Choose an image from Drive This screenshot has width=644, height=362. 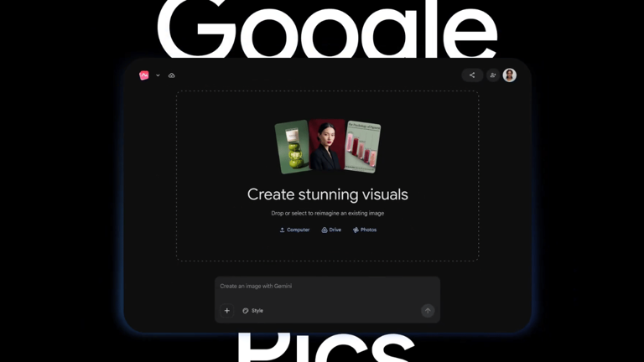tap(331, 230)
